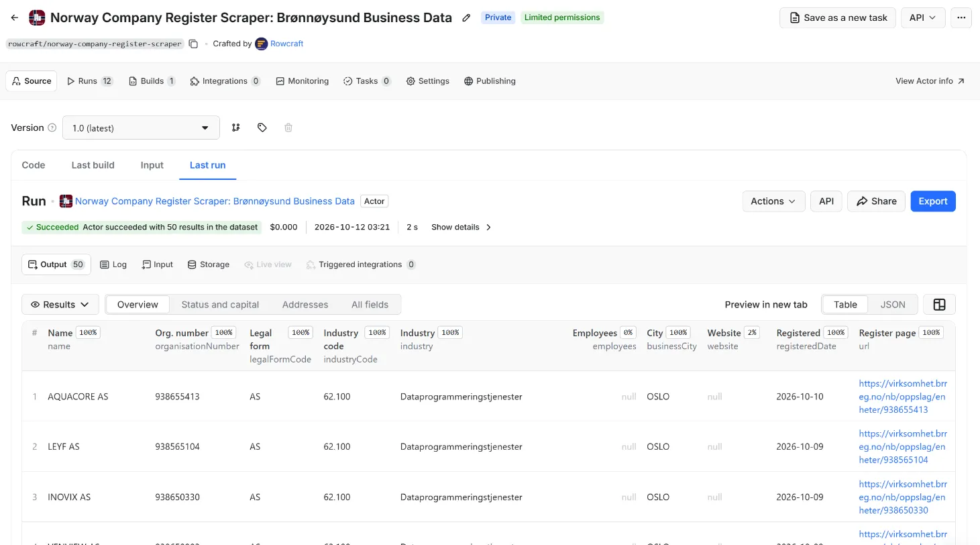Click the Rowcraft author link

286,44
